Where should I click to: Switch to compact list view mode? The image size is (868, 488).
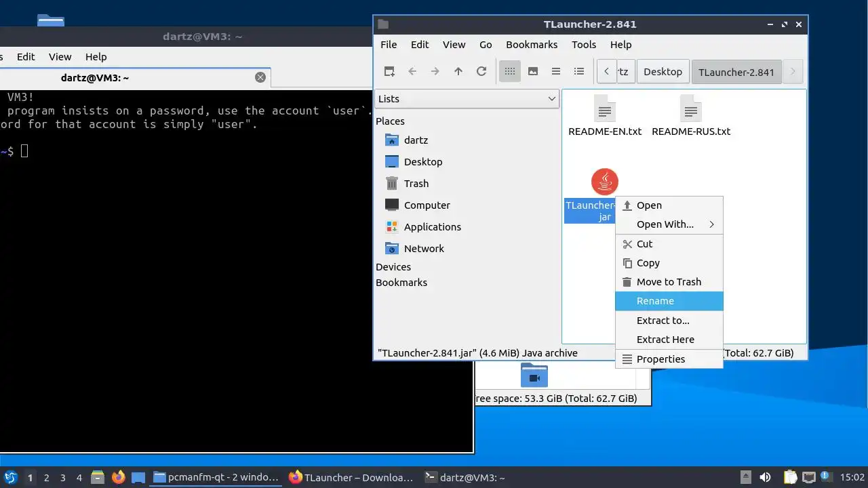point(556,71)
